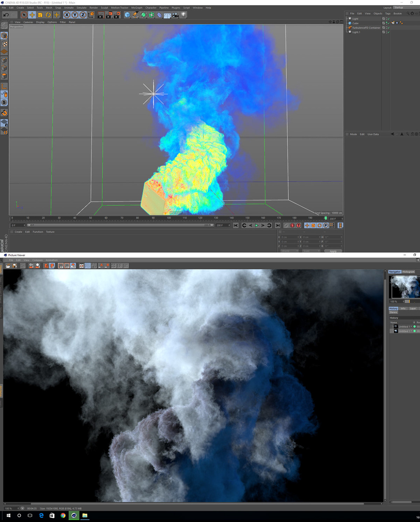Open the Subdivision Surface generators
The width and height of the screenshot is (420, 522).
pyautogui.click(x=143, y=15)
